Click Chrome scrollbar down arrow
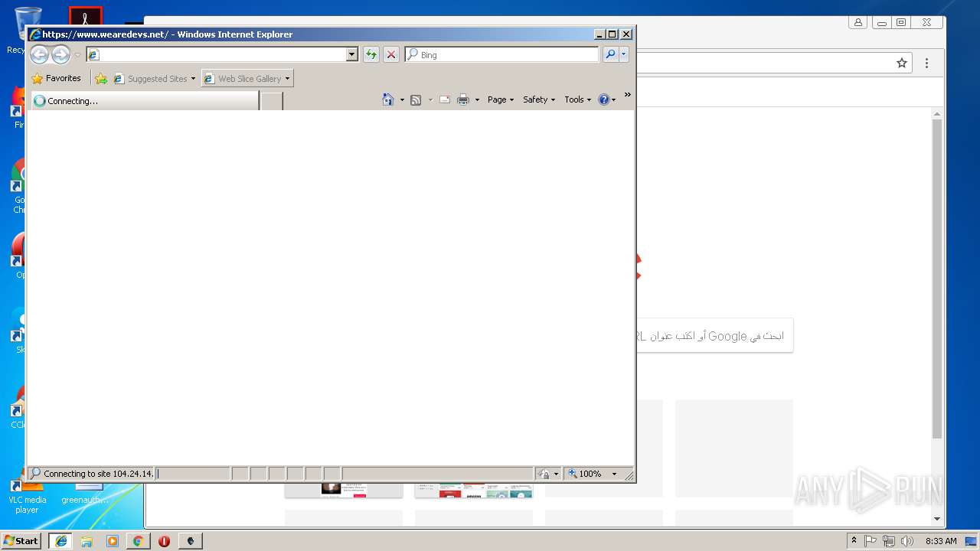980x551 pixels. (937, 521)
